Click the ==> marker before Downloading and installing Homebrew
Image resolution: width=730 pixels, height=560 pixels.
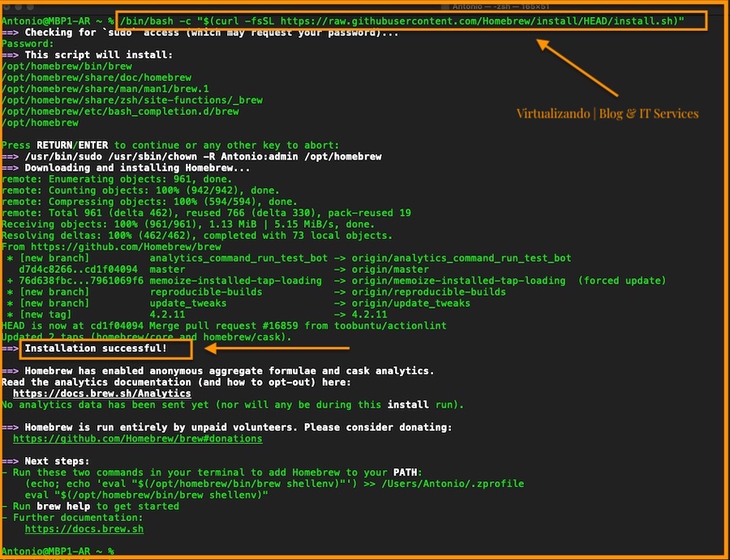(x=10, y=168)
